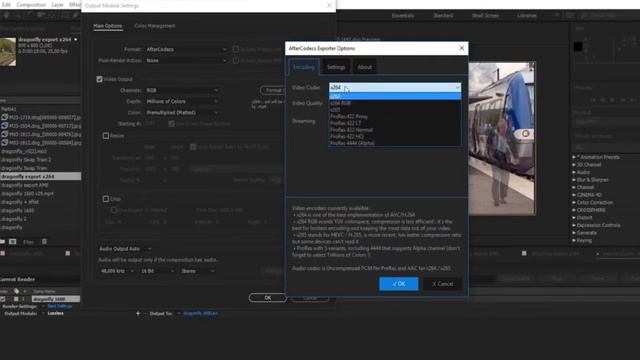
Task: Expand the Audio effects category
Action: tap(574, 172)
